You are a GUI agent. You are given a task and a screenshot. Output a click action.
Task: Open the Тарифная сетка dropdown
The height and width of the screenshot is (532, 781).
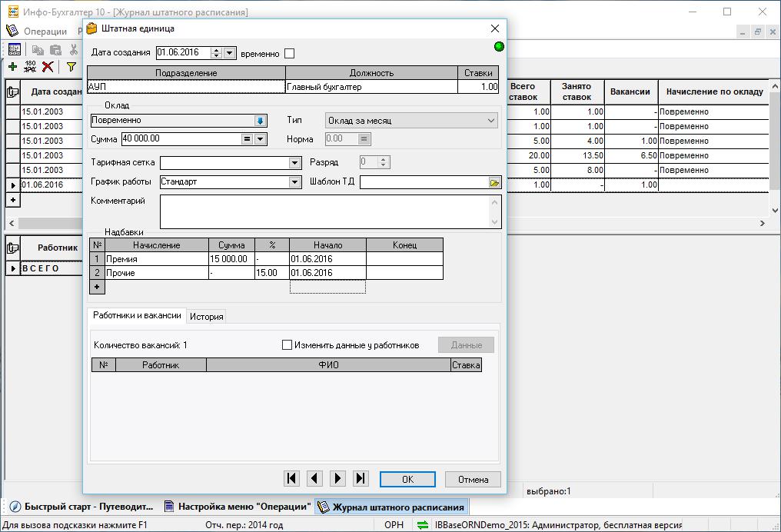tap(294, 163)
